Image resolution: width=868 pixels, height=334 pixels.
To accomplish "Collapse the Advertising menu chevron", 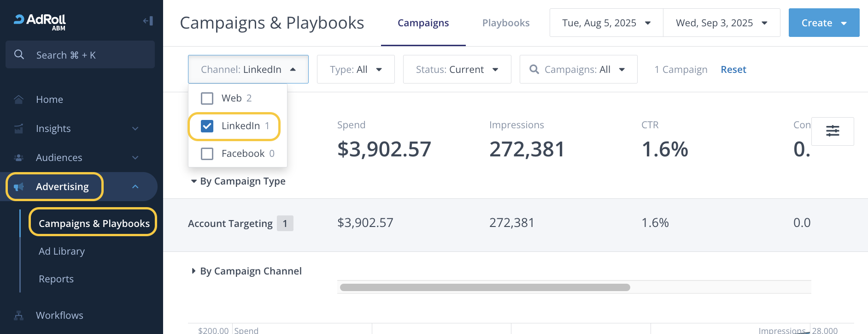I will (x=135, y=186).
